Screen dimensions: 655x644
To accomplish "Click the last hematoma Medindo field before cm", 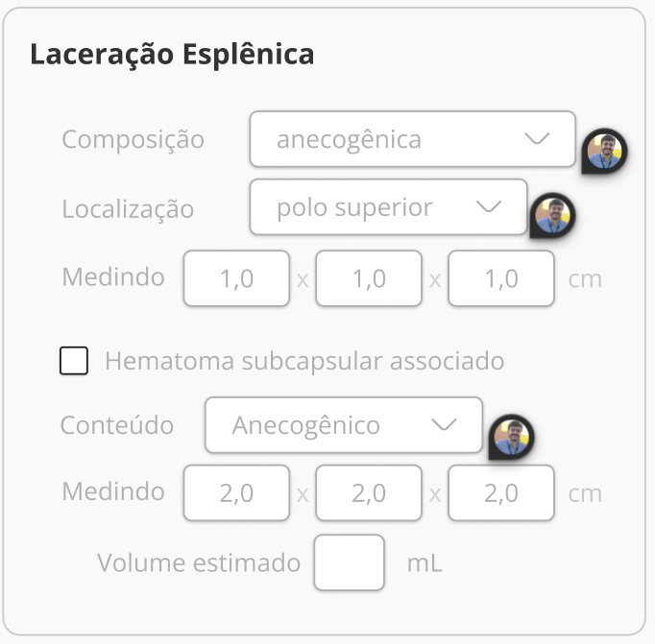I will point(501,493).
